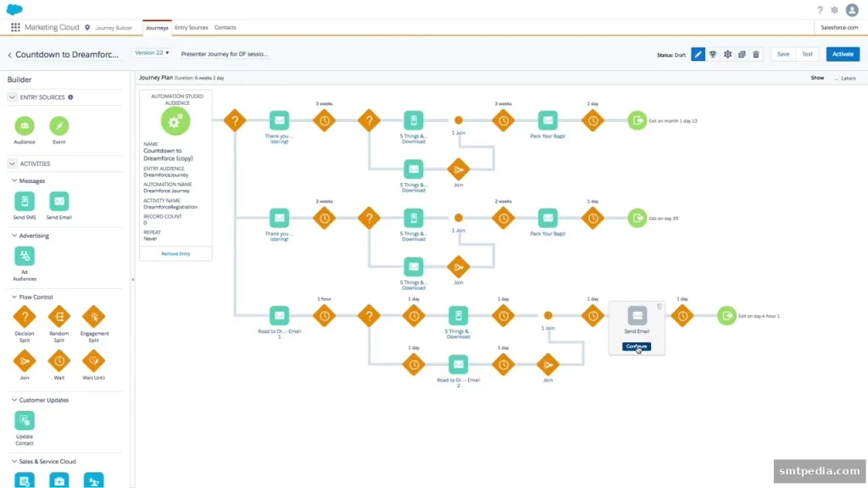The height and width of the screenshot is (488, 868).
Task: Click the Test button
Action: [807, 54]
